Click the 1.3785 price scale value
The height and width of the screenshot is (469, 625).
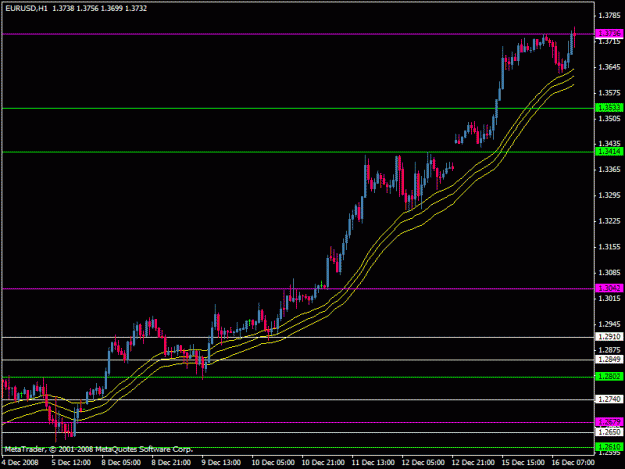click(609, 16)
